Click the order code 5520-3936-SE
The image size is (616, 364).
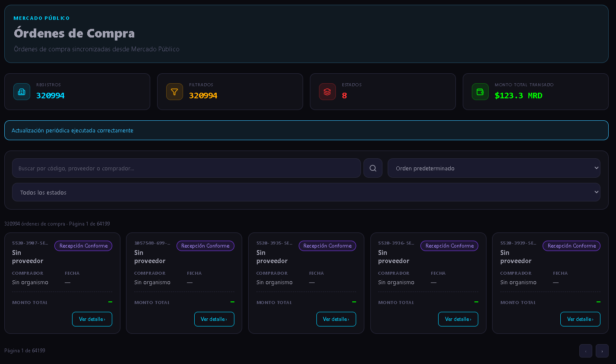point(396,243)
